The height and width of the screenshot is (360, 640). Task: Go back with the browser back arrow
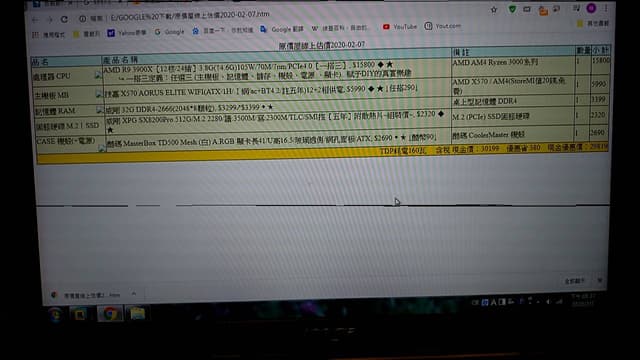click(x=36, y=19)
